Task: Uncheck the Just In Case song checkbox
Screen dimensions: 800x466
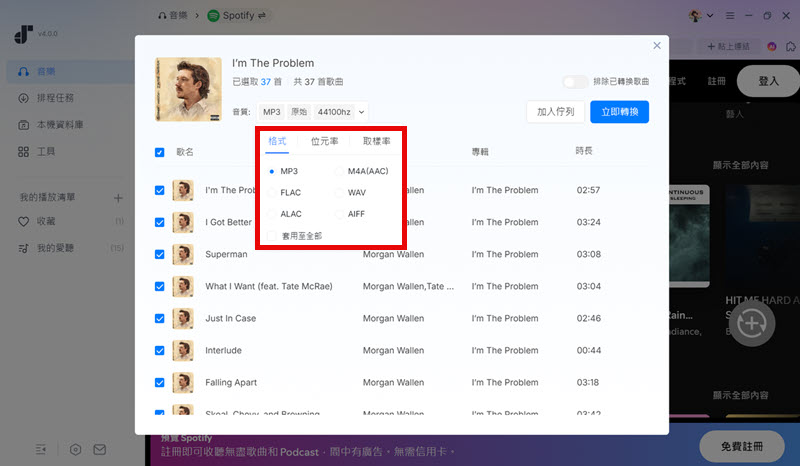Action: coord(160,318)
